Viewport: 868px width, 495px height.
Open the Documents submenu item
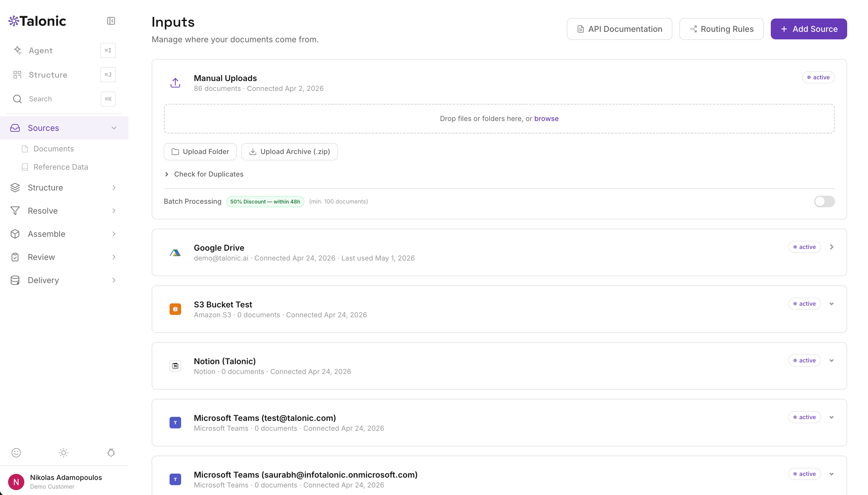click(x=54, y=149)
